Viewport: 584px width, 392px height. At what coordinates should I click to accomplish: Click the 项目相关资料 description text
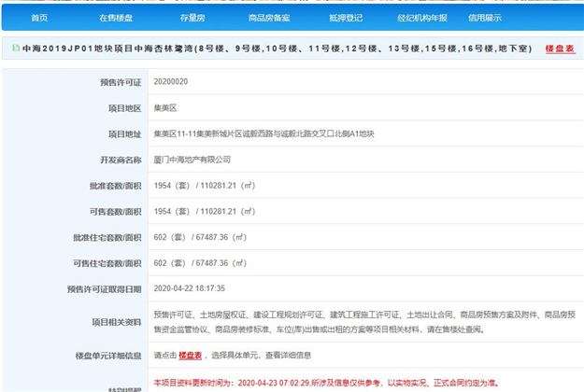click(364, 322)
